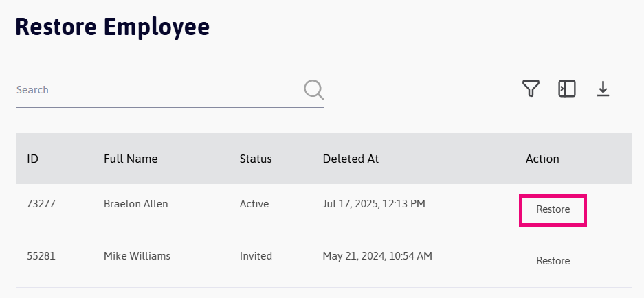Sort by Status column header
The width and height of the screenshot is (644, 298).
point(256,159)
